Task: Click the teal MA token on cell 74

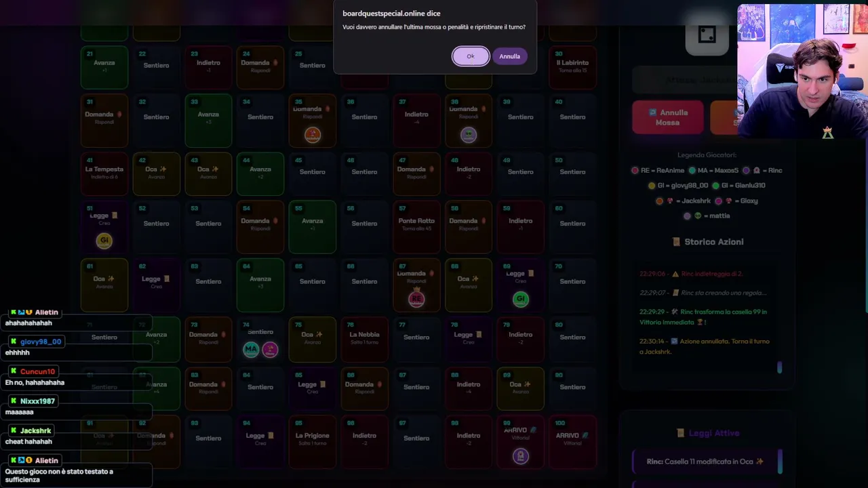Action: coord(251,350)
